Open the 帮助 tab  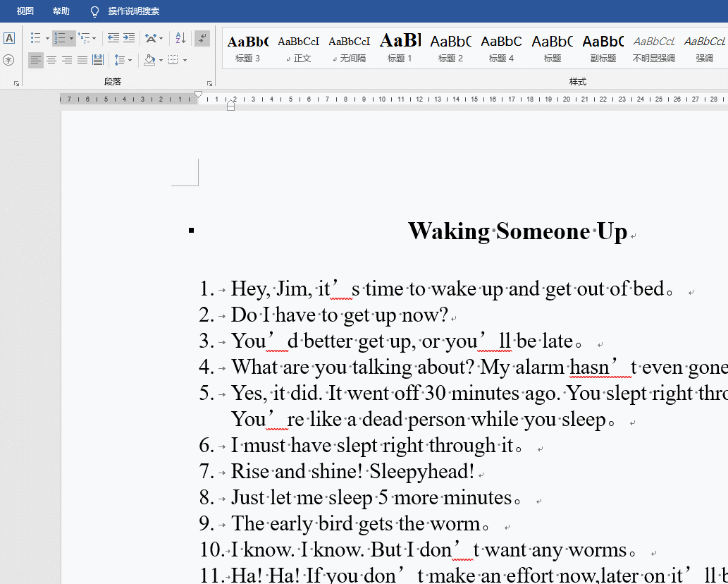click(x=61, y=11)
